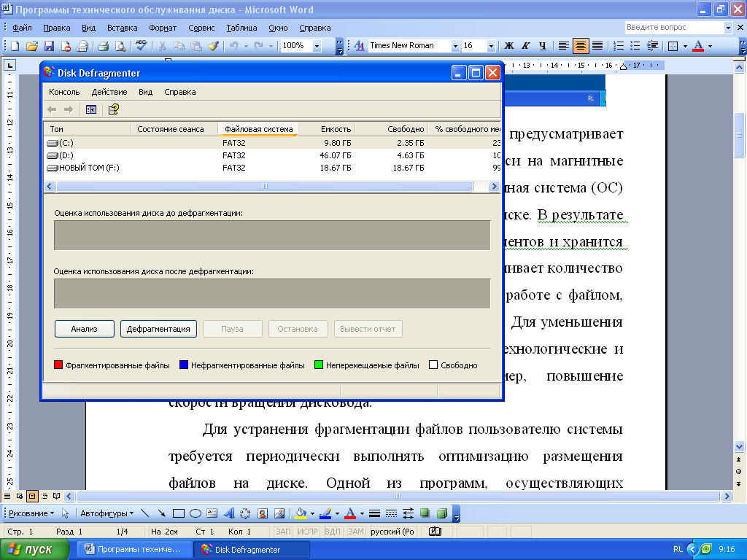Image resolution: width=747 pixels, height=560 pixels.
Task: Click the Permission document icon with red mark
Action: pos(66,46)
